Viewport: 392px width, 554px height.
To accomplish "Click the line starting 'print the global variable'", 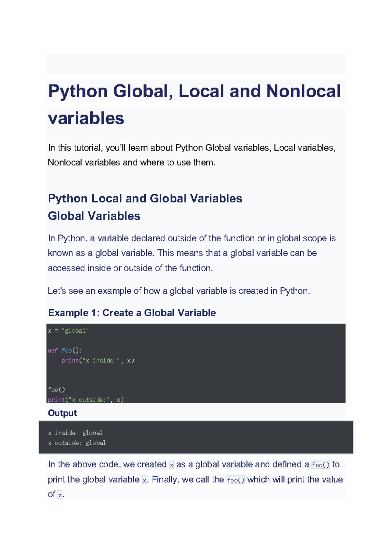I will click(x=195, y=480).
